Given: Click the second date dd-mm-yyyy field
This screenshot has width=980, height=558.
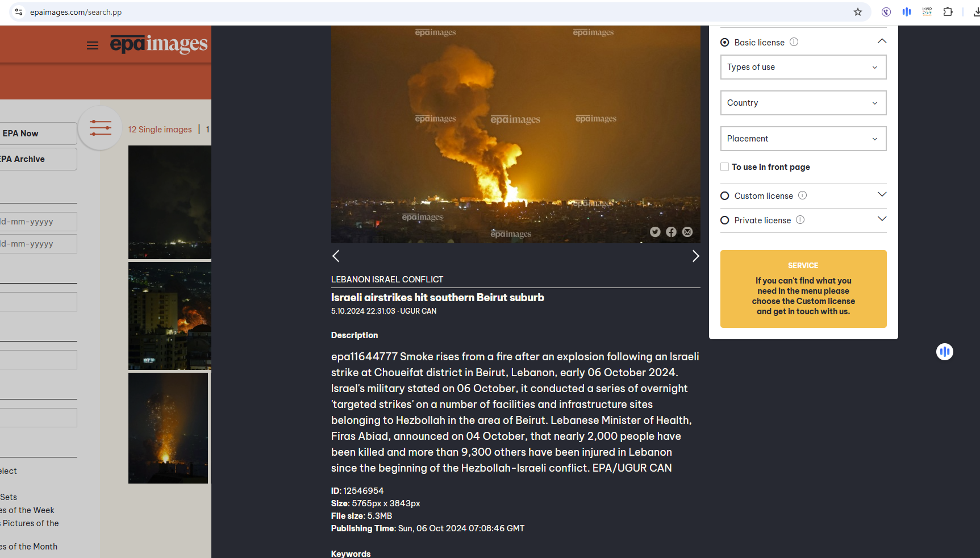Looking at the screenshot, I should pos(39,244).
